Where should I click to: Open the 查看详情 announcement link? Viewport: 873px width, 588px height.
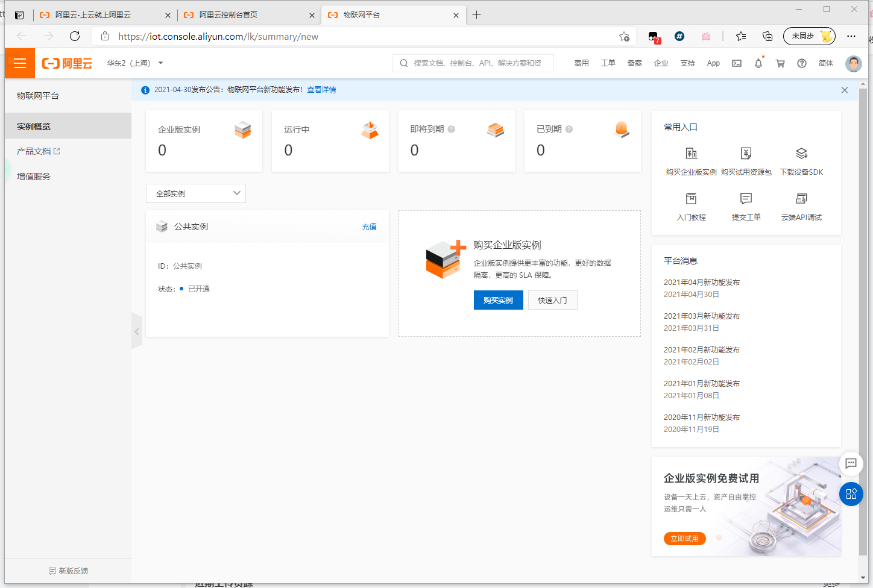pos(321,90)
